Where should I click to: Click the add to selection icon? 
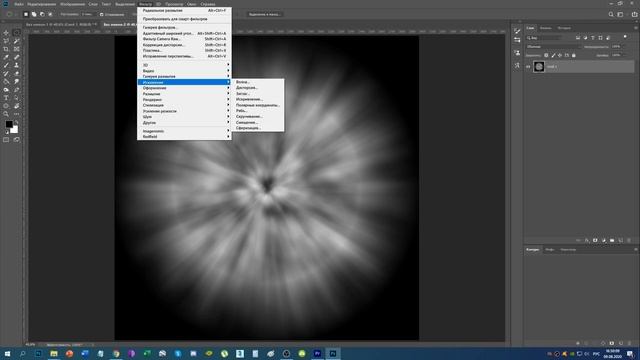point(34,14)
